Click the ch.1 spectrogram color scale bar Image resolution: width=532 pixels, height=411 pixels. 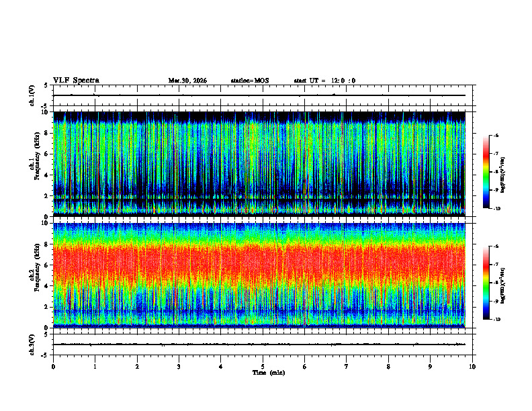486,172
